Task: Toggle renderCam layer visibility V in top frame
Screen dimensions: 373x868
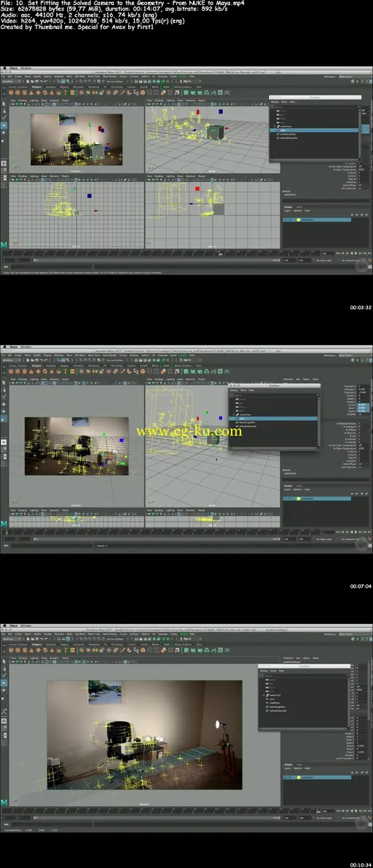Action: [x=286, y=220]
